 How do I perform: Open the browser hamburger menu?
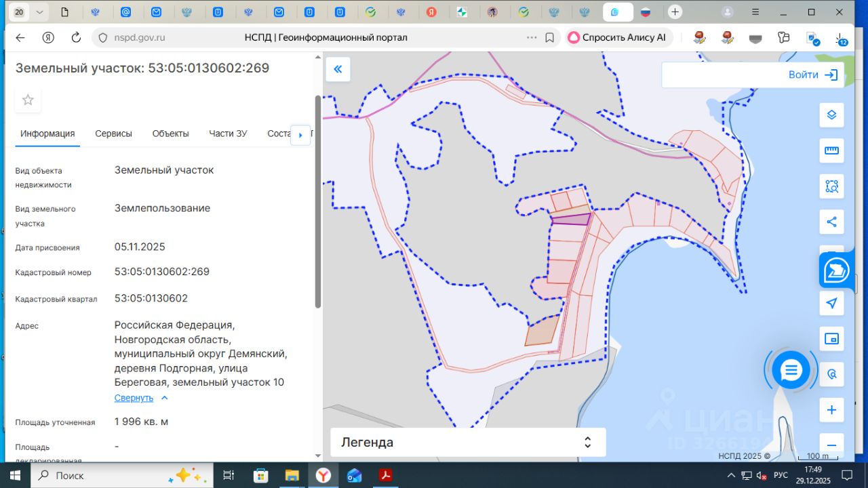[755, 12]
